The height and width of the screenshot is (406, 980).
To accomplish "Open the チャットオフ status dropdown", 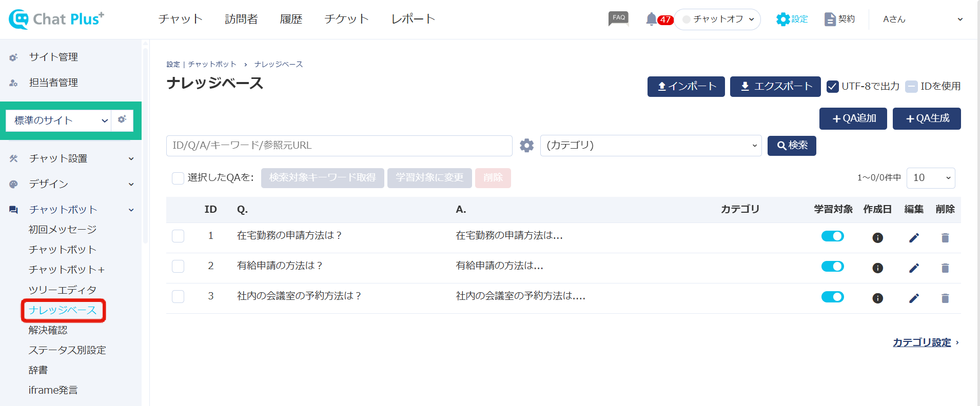I will coord(717,19).
